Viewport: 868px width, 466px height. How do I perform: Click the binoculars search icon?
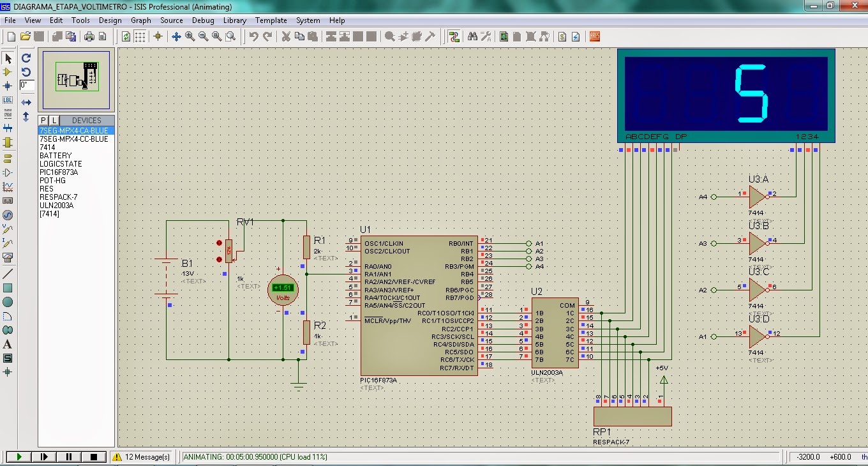coord(472,36)
